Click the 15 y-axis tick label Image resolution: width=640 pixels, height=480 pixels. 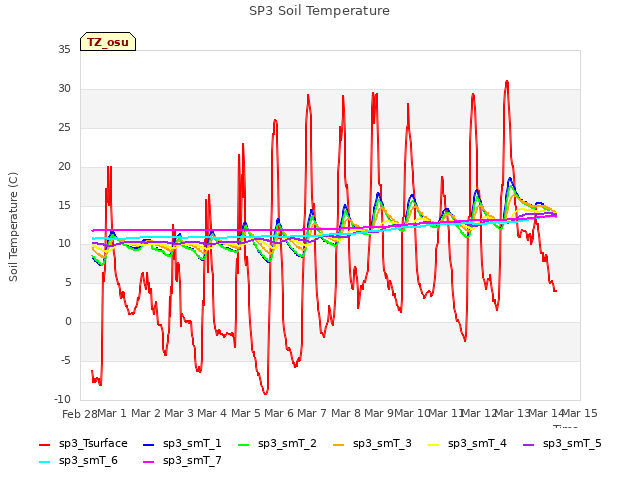point(64,205)
